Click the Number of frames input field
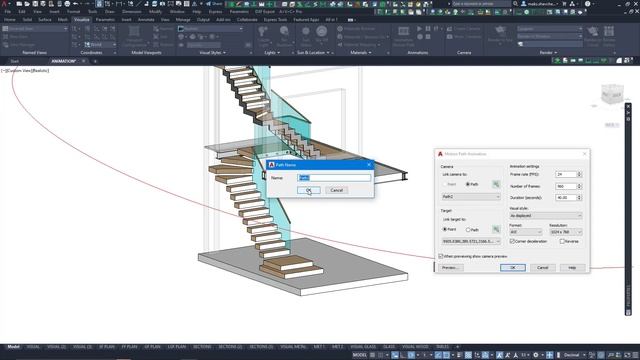 (566, 186)
